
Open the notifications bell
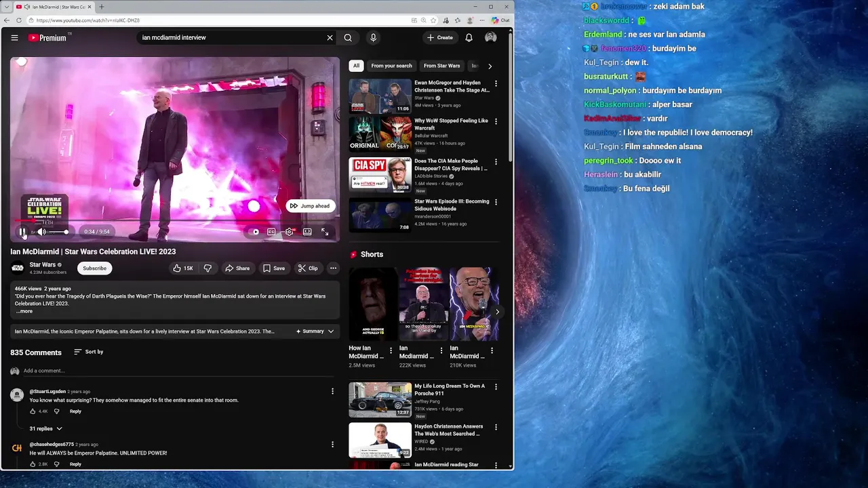[469, 38]
